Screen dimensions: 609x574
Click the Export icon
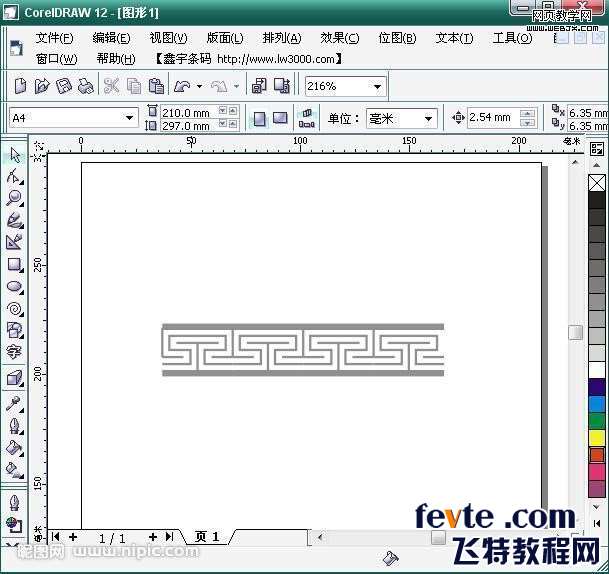(x=282, y=86)
